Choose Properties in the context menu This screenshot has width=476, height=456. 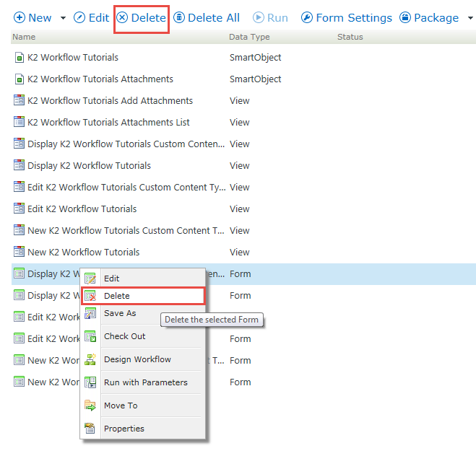click(x=143, y=429)
